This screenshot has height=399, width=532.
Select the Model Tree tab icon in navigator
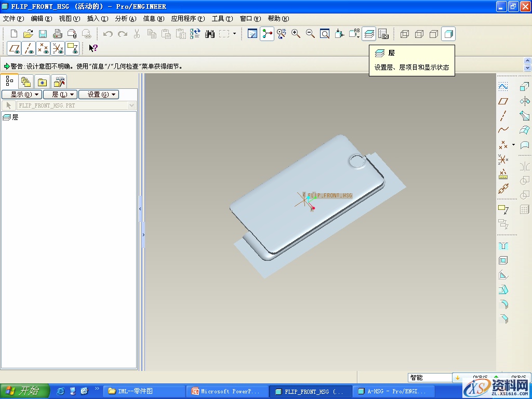point(8,81)
